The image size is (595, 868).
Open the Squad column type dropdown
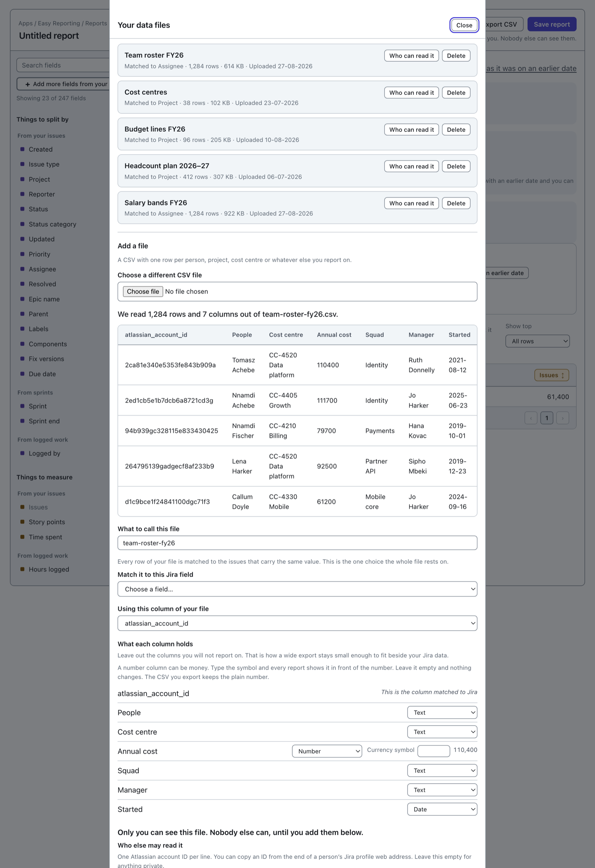(x=442, y=771)
